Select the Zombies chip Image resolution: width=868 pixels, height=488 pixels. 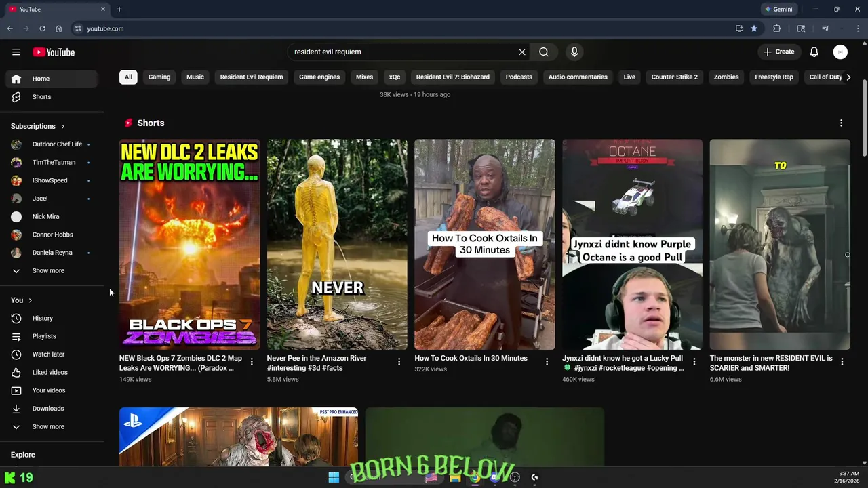click(726, 77)
